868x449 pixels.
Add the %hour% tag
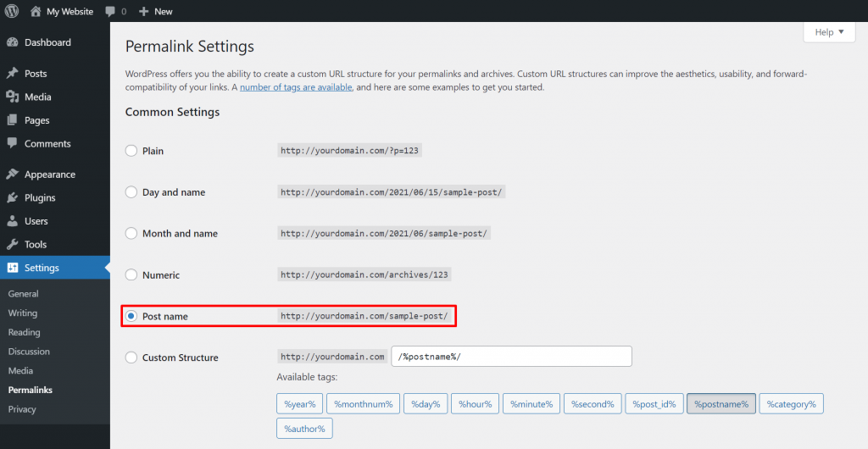coord(476,403)
